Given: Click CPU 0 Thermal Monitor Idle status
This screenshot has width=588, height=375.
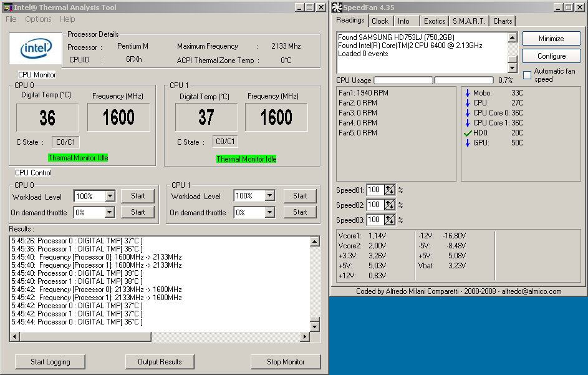Looking at the screenshot, I should pyautogui.click(x=78, y=158).
